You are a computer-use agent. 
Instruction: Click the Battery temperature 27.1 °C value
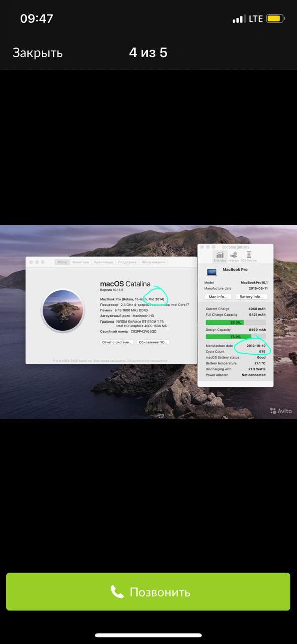tap(260, 363)
